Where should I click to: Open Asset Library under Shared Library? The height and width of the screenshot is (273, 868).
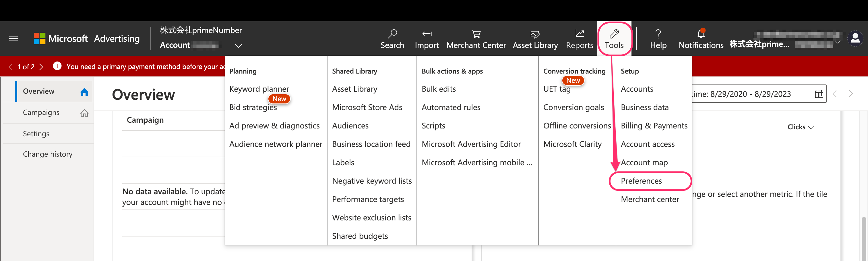[x=354, y=89]
